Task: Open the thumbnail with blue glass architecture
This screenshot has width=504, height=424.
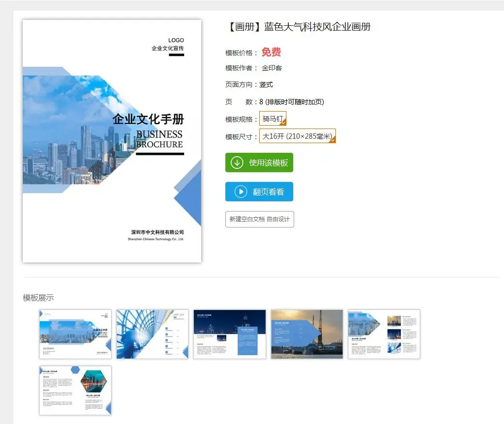Action: (x=152, y=334)
